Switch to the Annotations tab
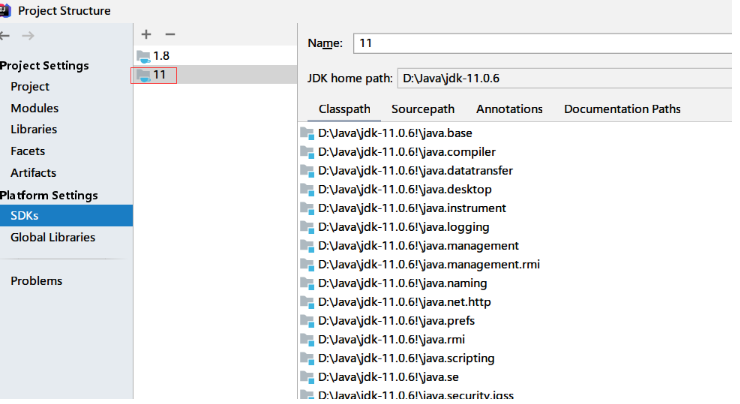 509,109
